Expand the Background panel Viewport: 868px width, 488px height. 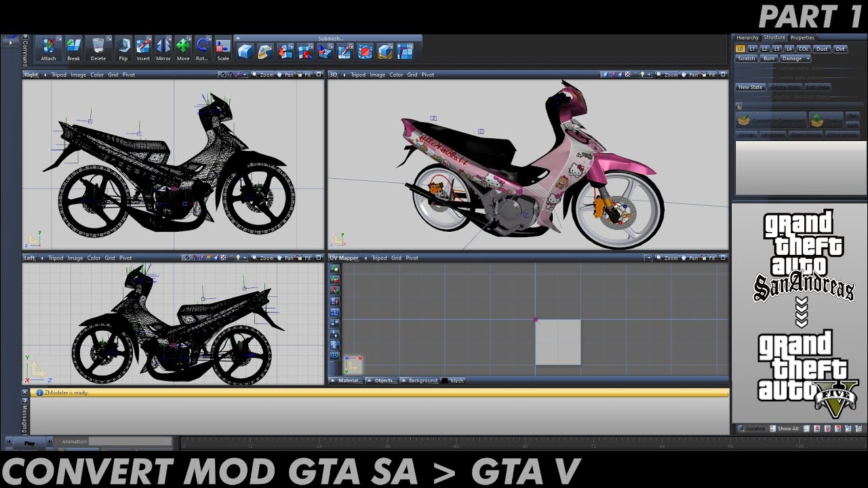(x=419, y=381)
